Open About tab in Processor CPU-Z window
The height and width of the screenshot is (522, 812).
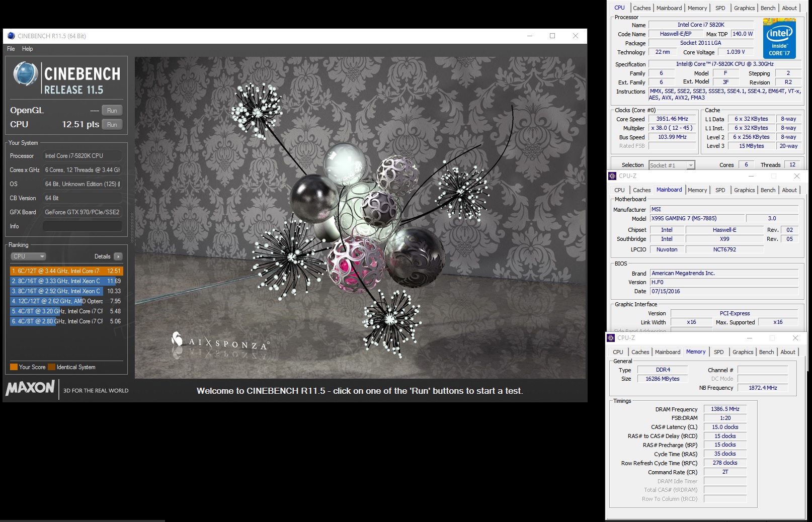click(789, 8)
